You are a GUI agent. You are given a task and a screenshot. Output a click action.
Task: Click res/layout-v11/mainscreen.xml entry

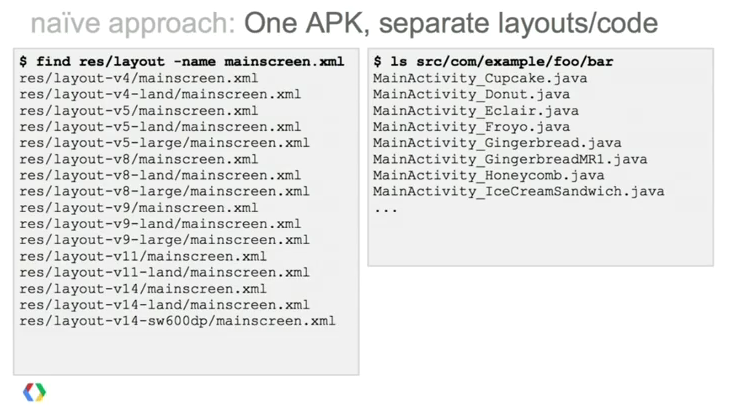(x=143, y=257)
